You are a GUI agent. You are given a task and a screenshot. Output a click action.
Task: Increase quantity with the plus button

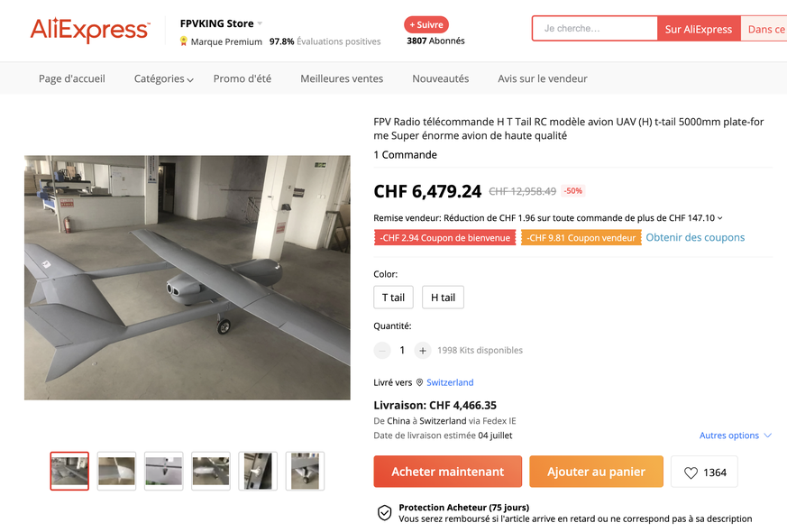[x=422, y=350]
